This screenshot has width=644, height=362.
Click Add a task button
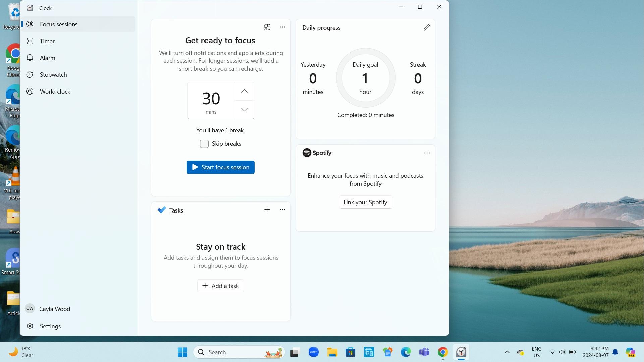pyautogui.click(x=221, y=286)
